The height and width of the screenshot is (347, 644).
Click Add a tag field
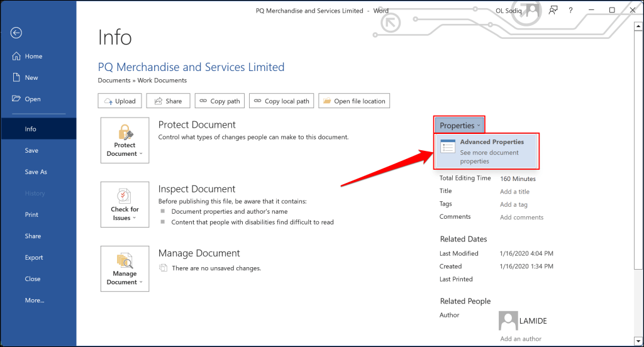pyautogui.click(x=513, y=204)
